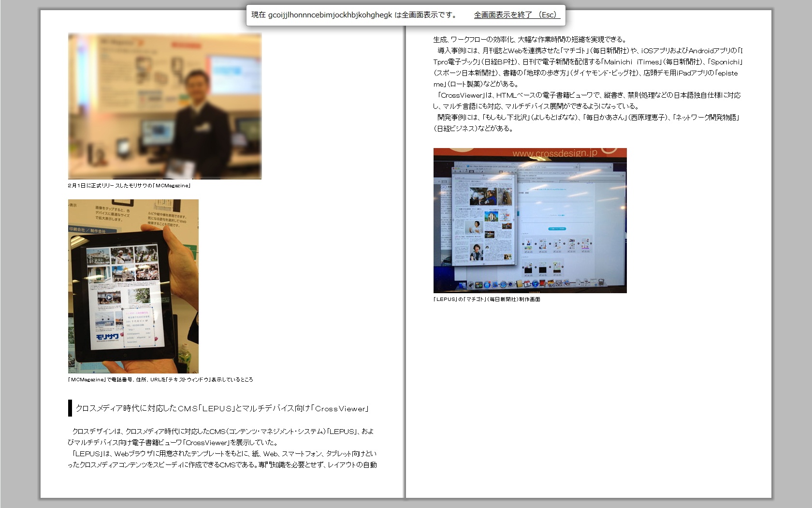
Task: Click the モリサワ logo on the iPad screen
Action: [x=107, y=337]
